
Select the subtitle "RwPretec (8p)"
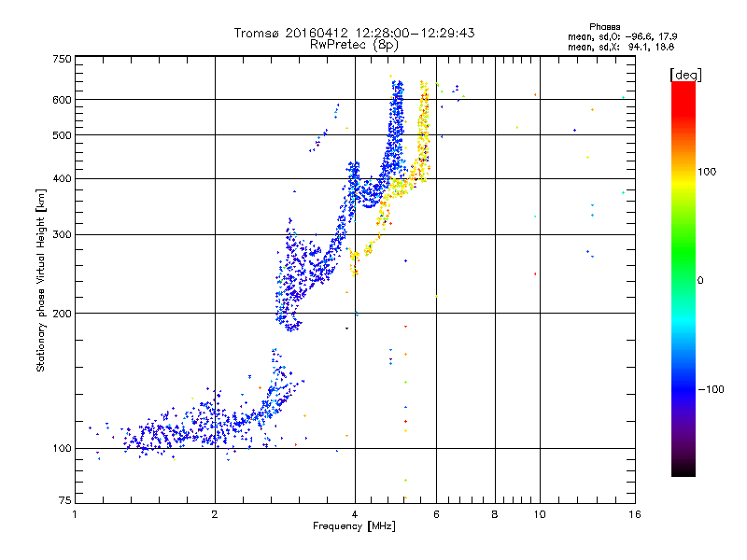coord(354,45)
